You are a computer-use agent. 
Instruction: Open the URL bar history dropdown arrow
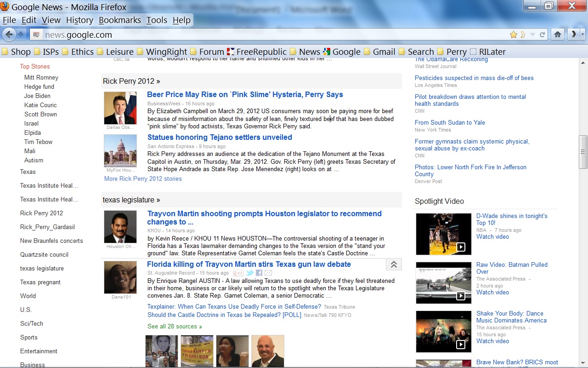pyautogui.click(x=532, y=34)
